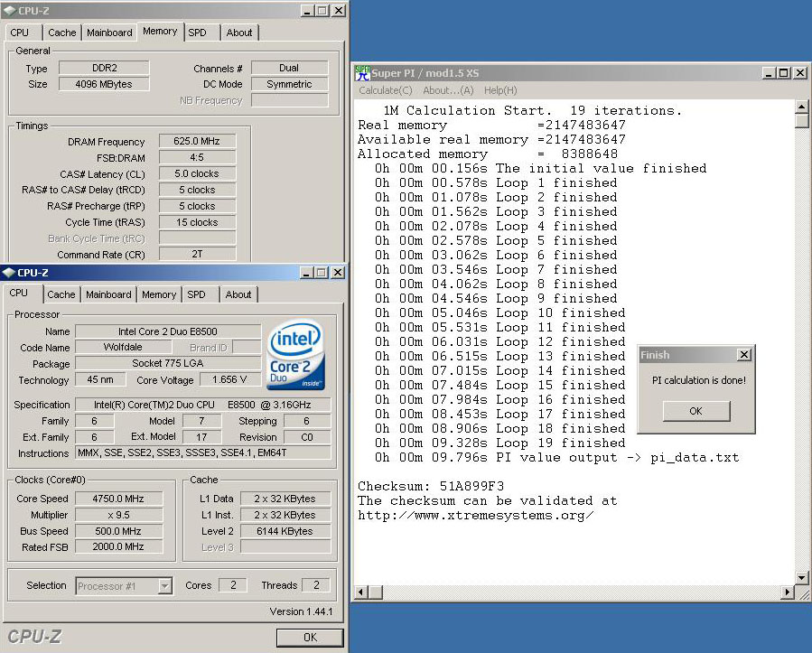812x653 pixels.
Task: Click the Super PI vertical scrollbar down arrow
Action: point(802,577)
